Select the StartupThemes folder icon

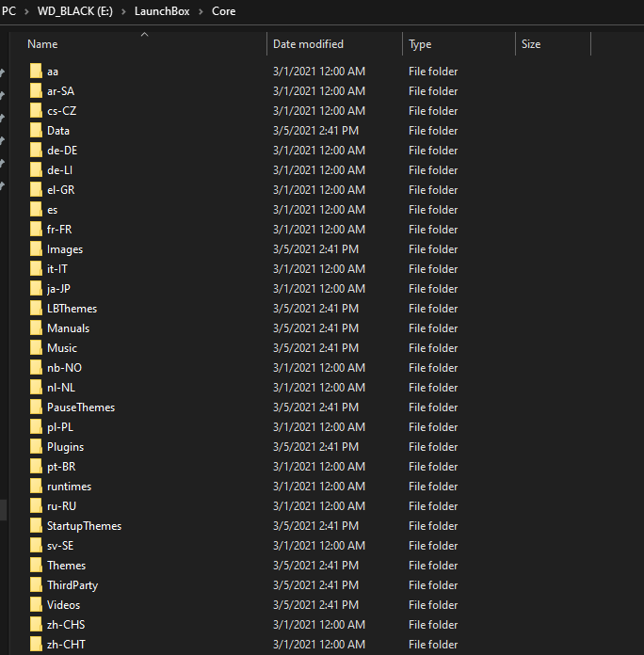tap(36, 525)
